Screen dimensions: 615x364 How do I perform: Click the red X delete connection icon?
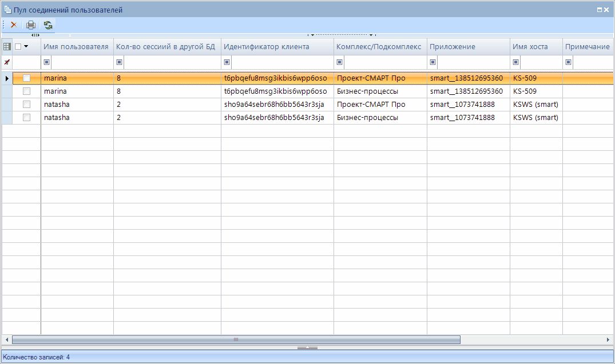click(x=13, y=25)
